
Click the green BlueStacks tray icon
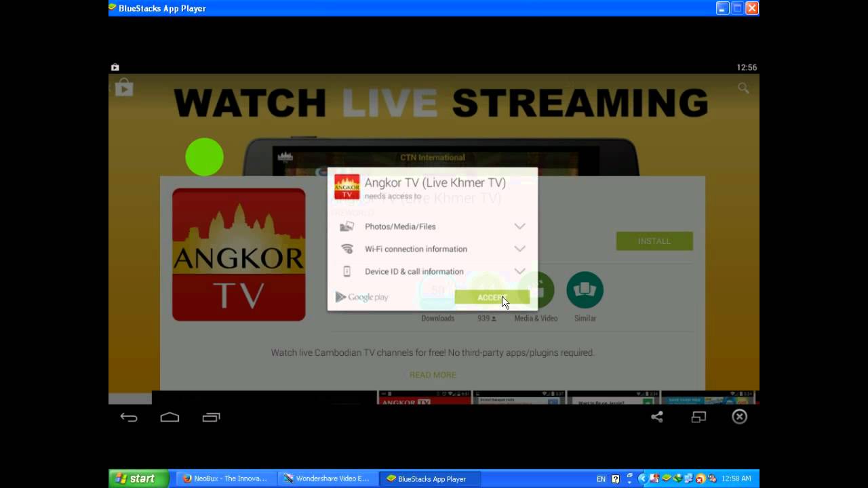[666, 479]
